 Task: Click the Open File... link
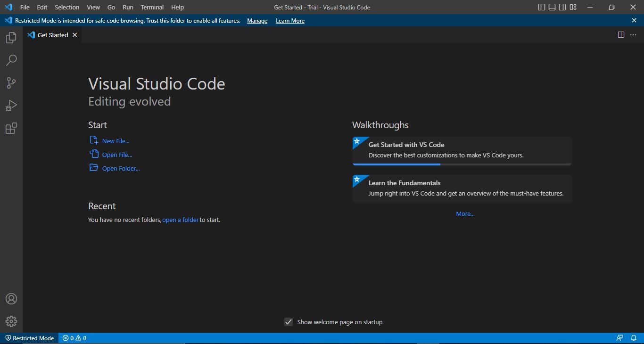(117, 155)
